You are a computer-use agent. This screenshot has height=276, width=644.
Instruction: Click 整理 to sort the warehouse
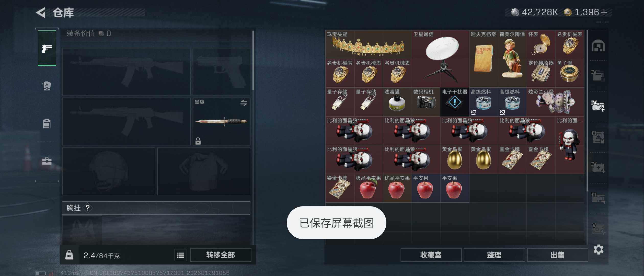point(494,255)
